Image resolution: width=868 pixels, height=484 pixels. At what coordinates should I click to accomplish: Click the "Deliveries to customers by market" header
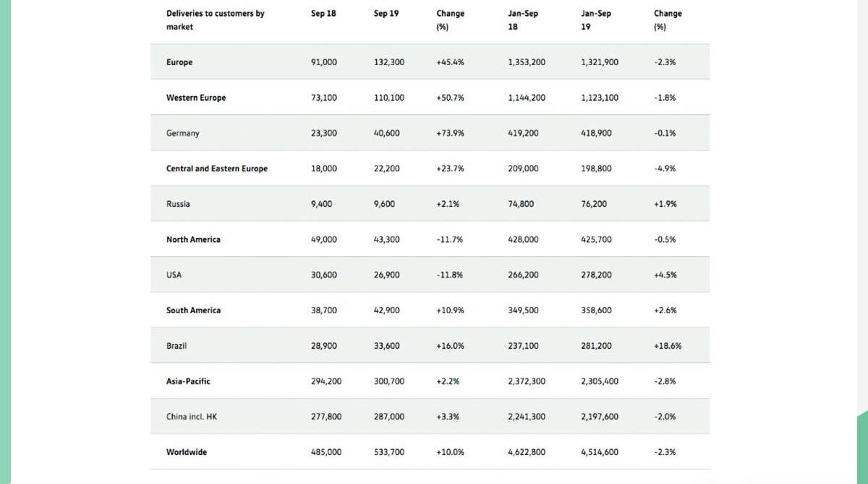[x=215, y=20]
